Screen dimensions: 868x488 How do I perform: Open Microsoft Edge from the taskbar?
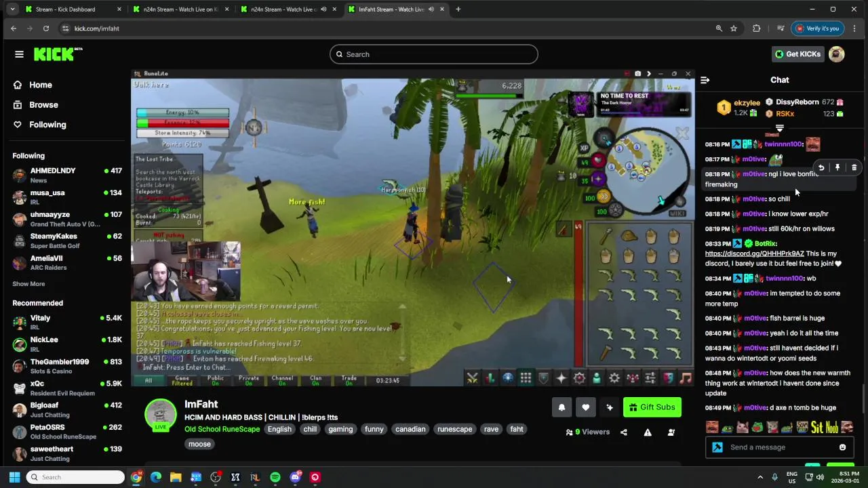pyautogui.click(x=156, y=477)
